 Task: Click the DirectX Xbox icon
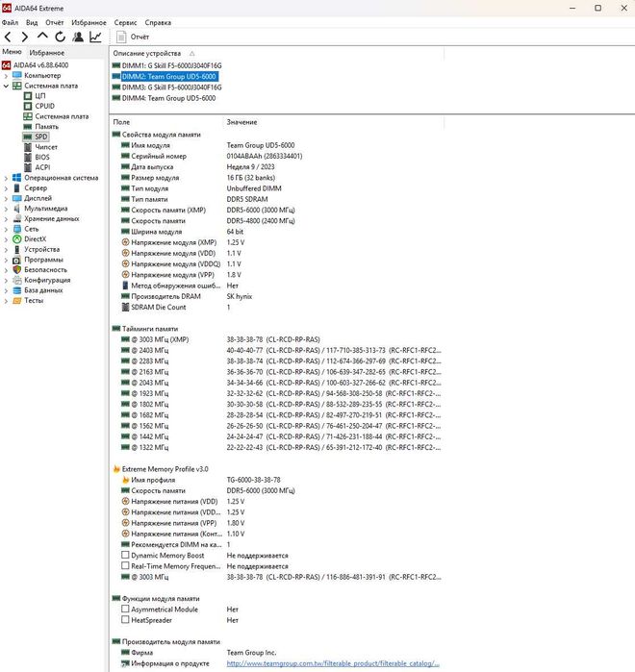coord(17,239)
